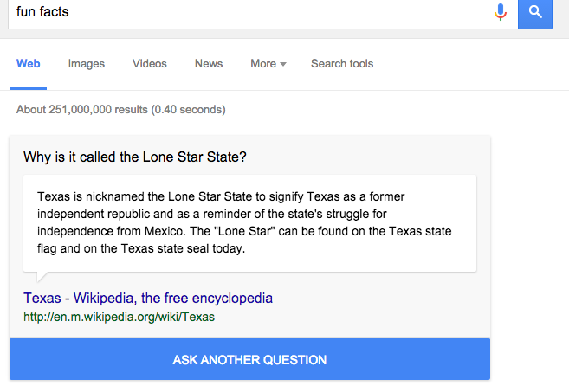
Task: Open the Texas - Wikipedia link
Action: [148, 299]
